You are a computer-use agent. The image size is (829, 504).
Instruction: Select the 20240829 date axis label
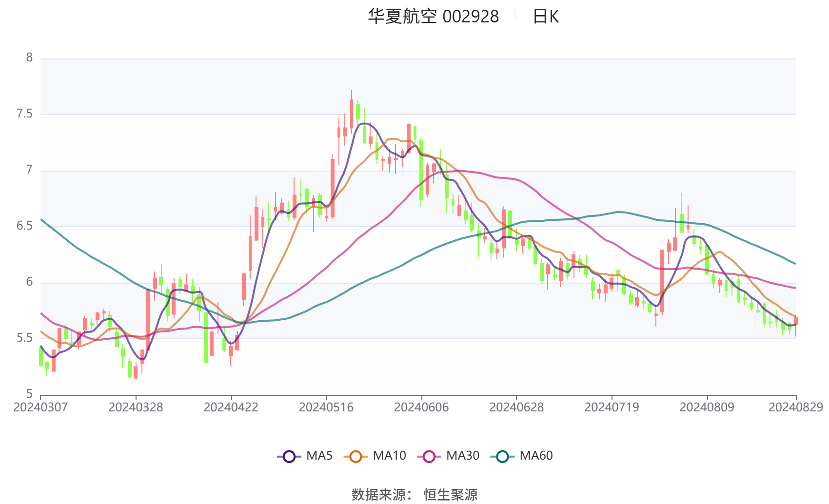coord(796,407)
